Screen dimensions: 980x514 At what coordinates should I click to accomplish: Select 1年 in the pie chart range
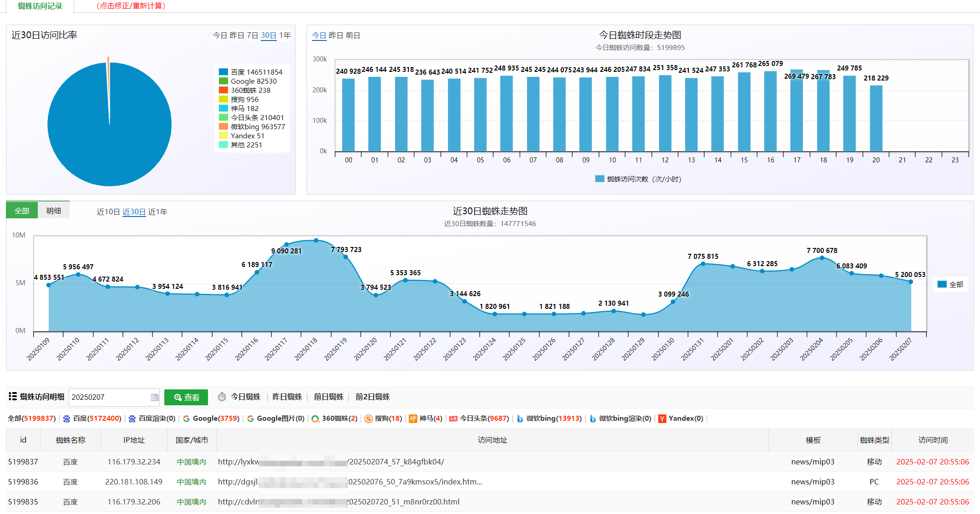click(285, 35)
